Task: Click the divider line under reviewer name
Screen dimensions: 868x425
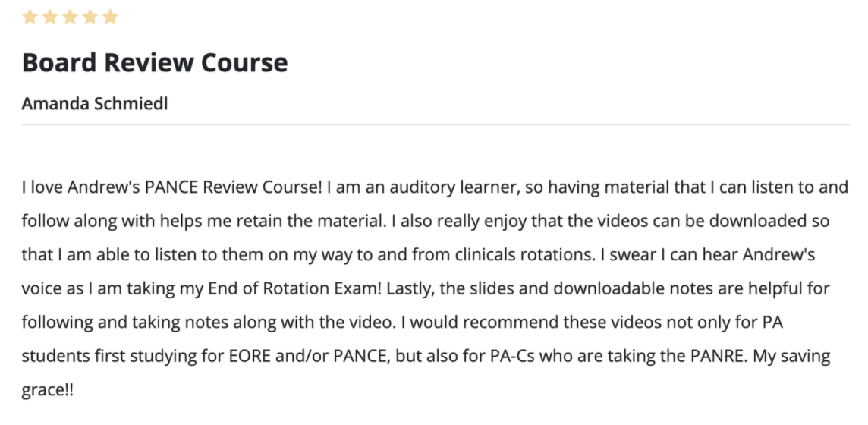Action: click(436, 125)
